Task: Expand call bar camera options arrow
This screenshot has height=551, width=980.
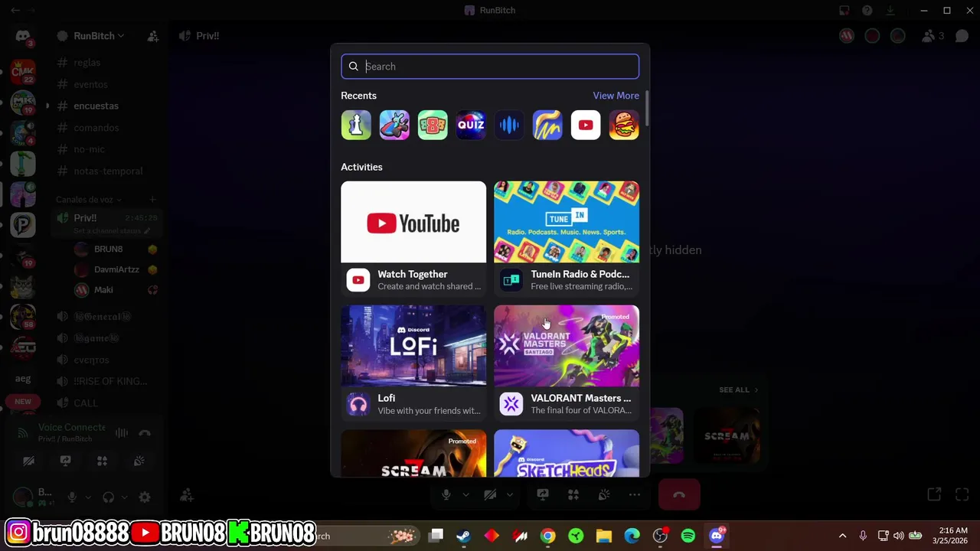Action: tap(509, 495)
